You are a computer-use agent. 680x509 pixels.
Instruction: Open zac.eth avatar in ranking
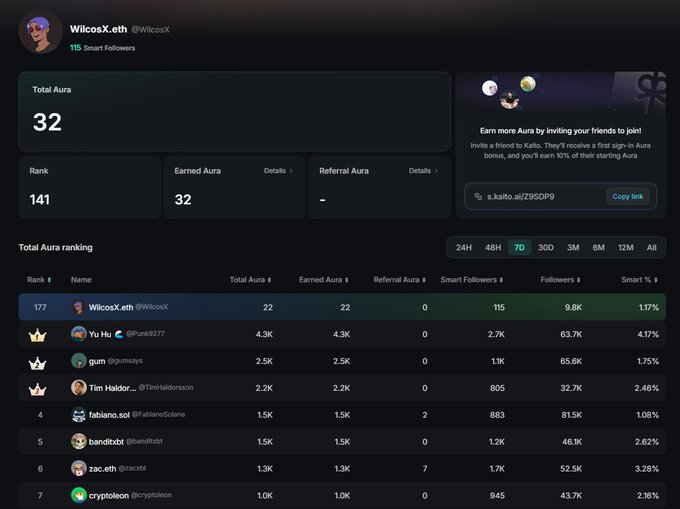click(78, 468)
